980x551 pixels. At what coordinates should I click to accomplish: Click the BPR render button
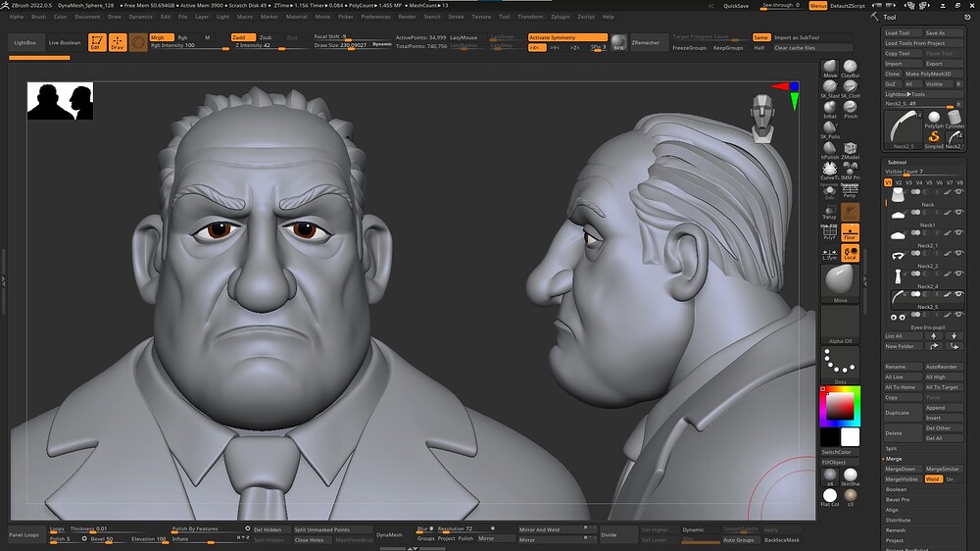618,42
